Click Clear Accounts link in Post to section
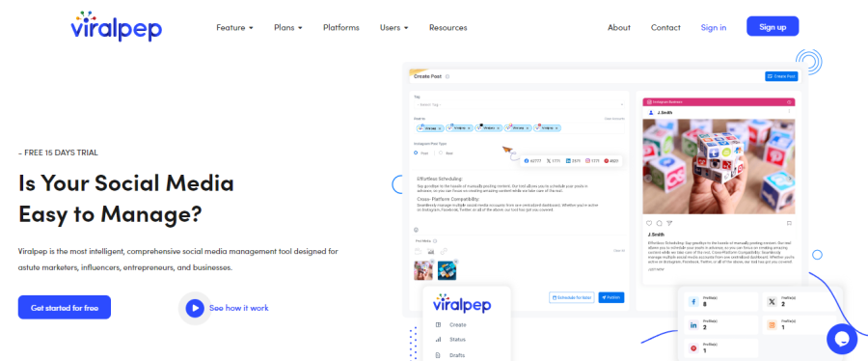Image resolution: width=868 pixels, height=361 pixels. click(x=614, y=119)
